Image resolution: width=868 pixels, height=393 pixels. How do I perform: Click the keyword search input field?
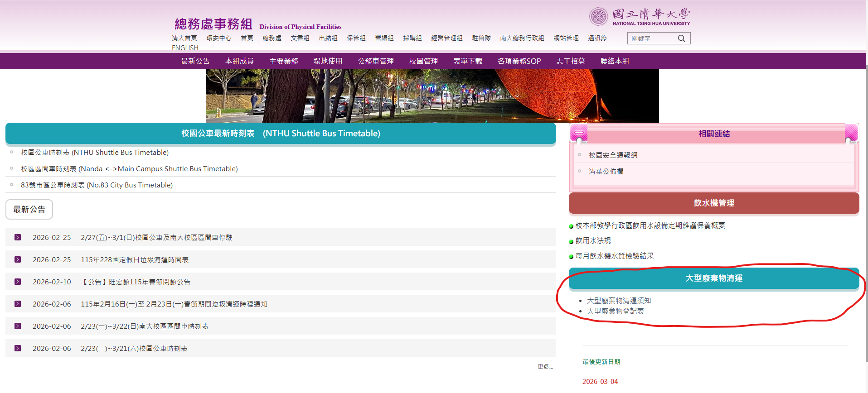tap(652, 38)
